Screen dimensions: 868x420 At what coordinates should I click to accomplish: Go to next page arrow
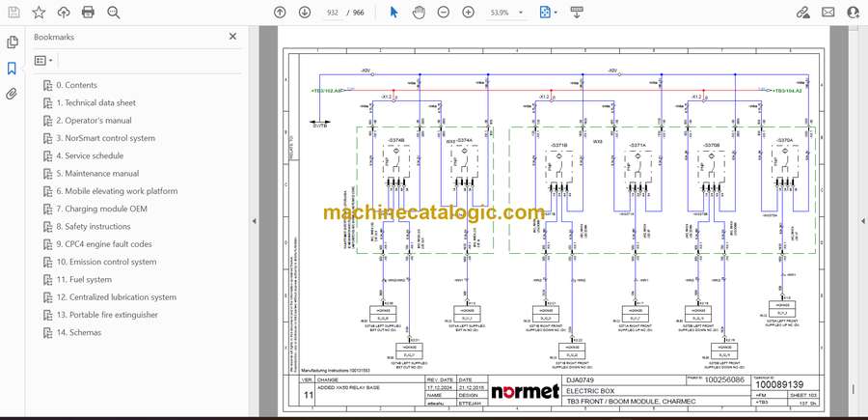(x=305, y=13)
